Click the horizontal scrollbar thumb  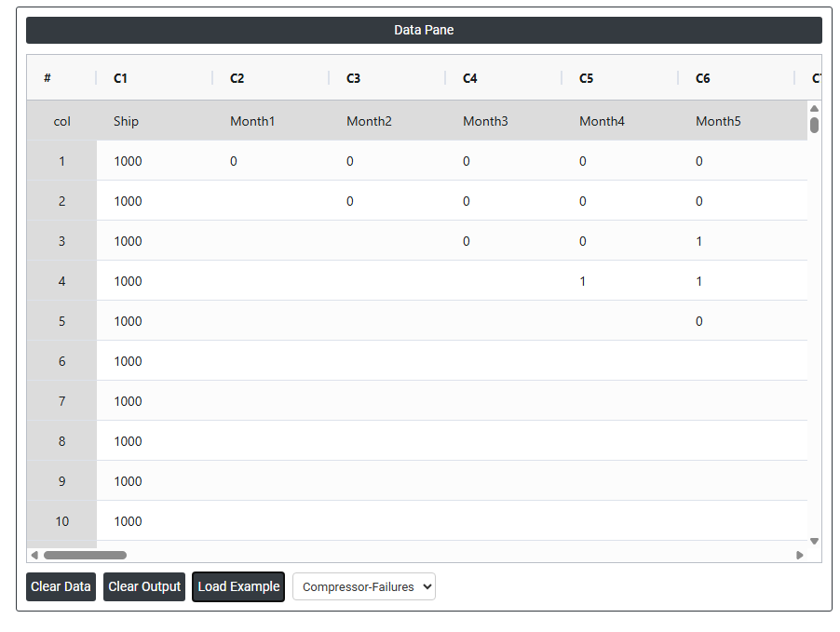coord(85,556)
